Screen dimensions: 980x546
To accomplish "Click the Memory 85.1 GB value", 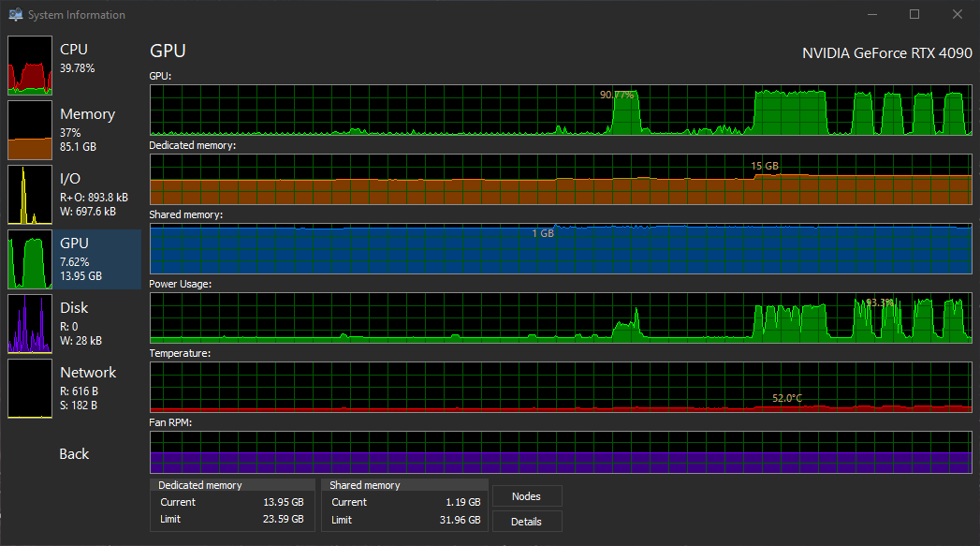I will pyautogui.click(x=78, y=147).
